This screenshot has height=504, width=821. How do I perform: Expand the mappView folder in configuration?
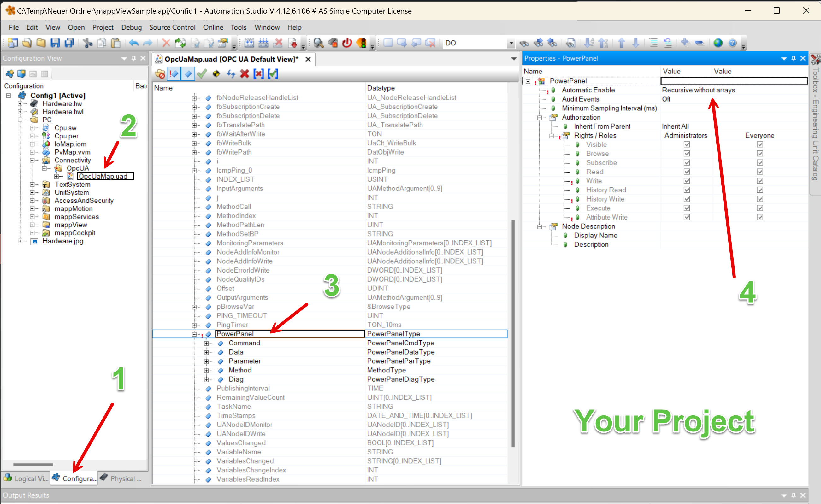[32, 225]
